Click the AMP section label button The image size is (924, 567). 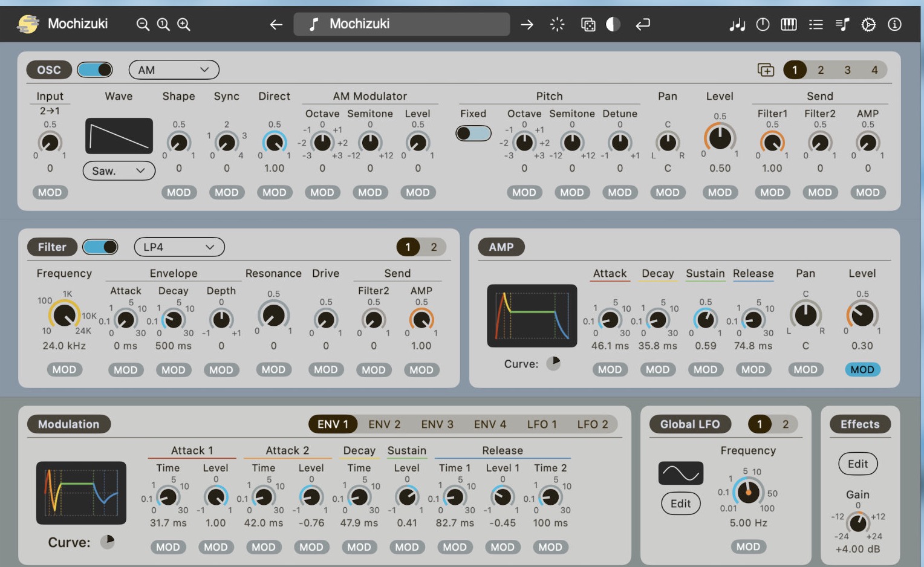501,247
